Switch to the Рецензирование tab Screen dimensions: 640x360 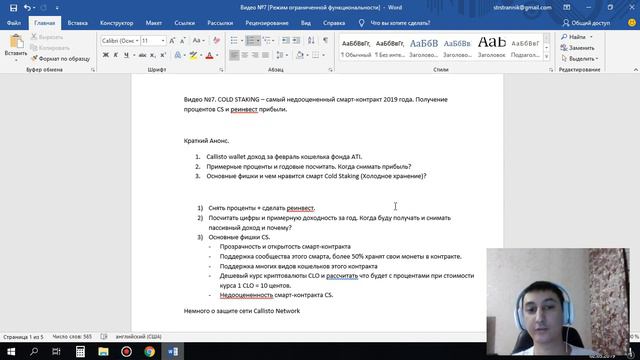pyautogui.click(x=267, y=23)
